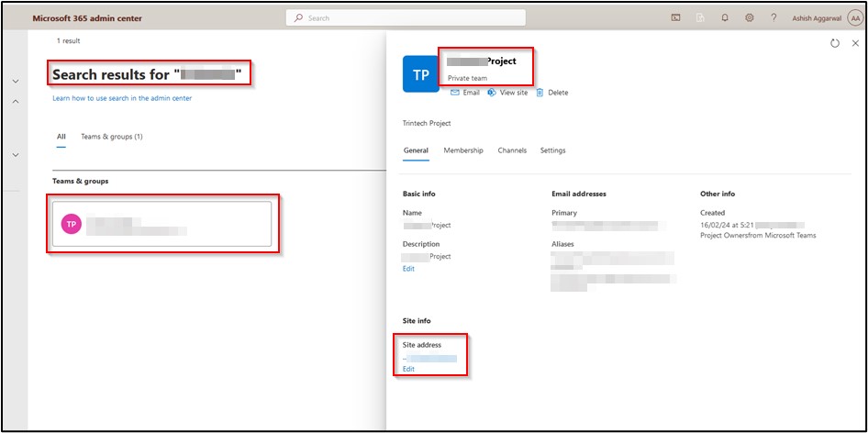
Task: Select the All tab in search results
Action: pyautogui.click(x=61, y=136)
